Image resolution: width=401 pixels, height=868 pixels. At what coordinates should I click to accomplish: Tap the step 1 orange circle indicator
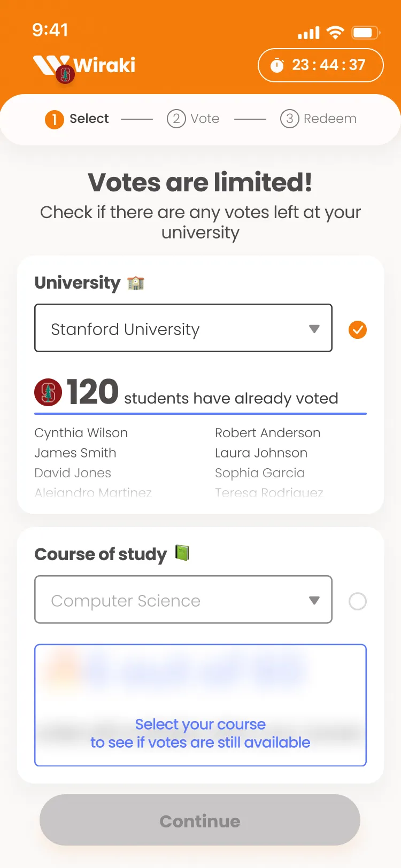[x=54, y=119]
